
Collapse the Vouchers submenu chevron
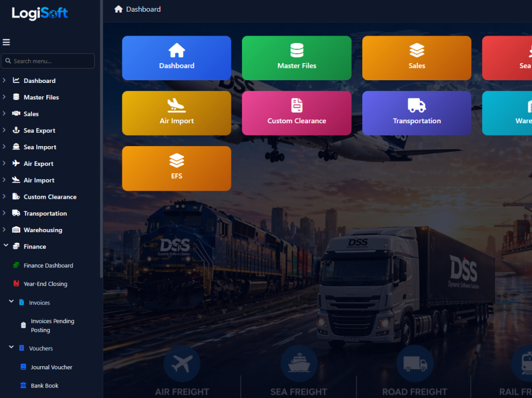11,347
